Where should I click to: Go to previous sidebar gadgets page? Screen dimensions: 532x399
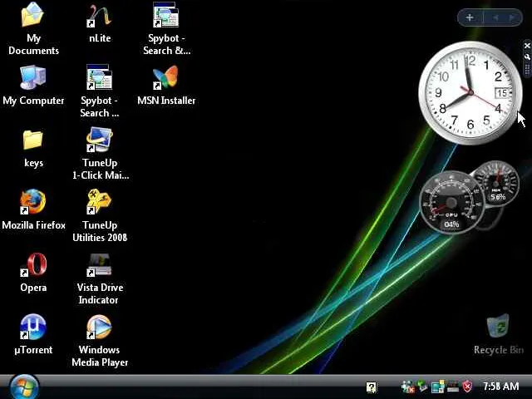(x=495, y=17)
